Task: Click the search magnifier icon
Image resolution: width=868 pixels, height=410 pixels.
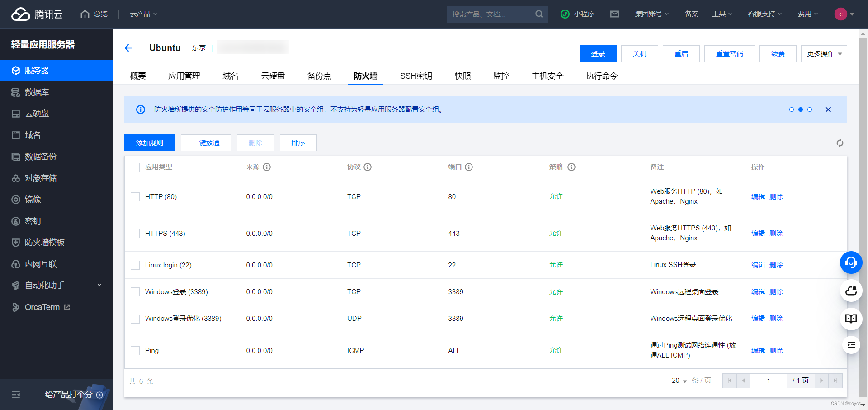Action: [539, 14]
